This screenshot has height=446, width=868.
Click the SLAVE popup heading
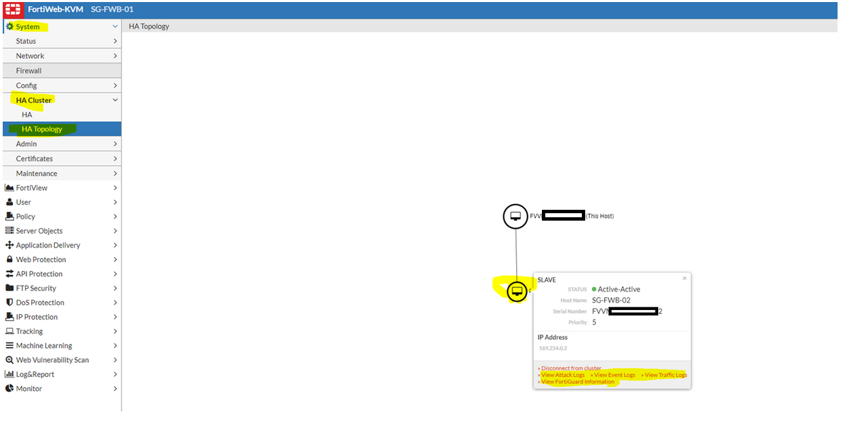[547, 280]
